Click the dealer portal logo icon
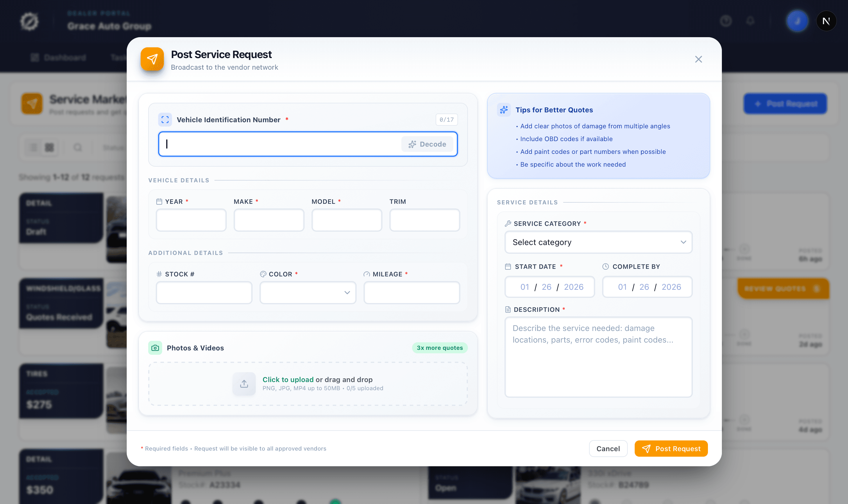Screen dimensions: 848x504 pos(29,21)
